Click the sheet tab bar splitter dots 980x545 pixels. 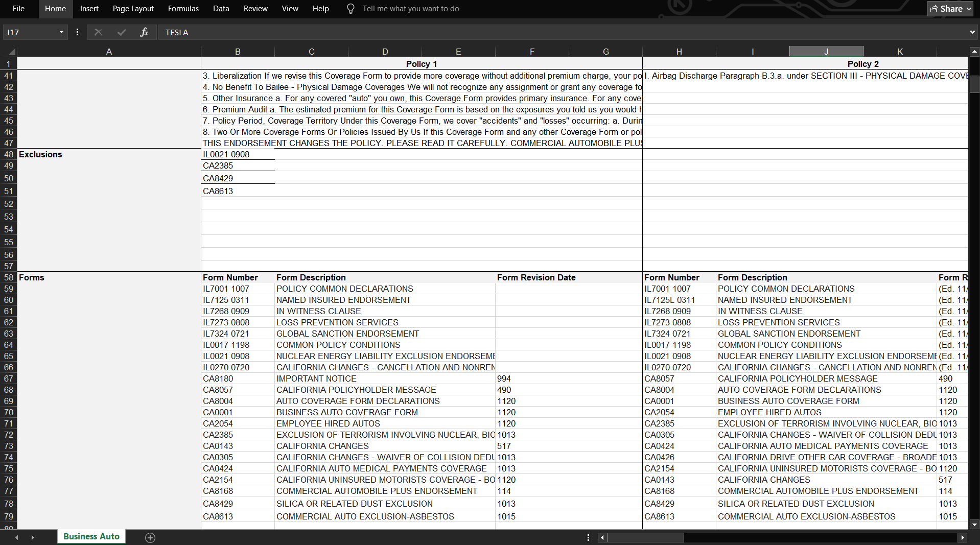588,537
